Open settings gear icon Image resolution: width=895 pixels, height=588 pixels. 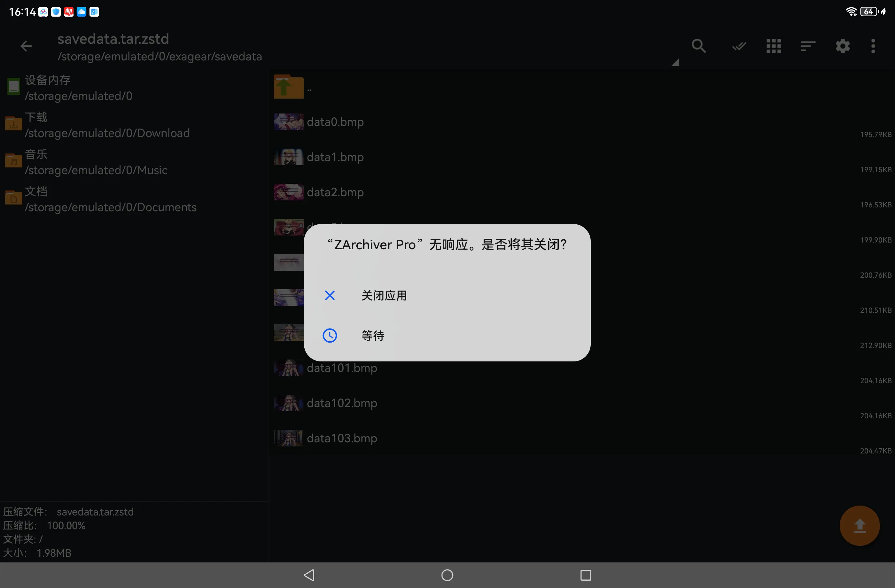pos(842,46)
